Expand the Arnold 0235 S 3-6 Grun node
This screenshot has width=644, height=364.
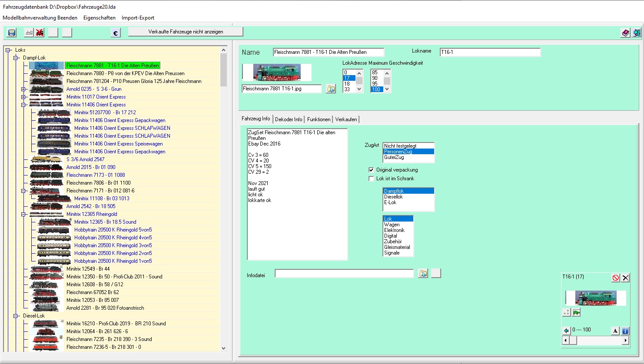click(x=23, y=89)
